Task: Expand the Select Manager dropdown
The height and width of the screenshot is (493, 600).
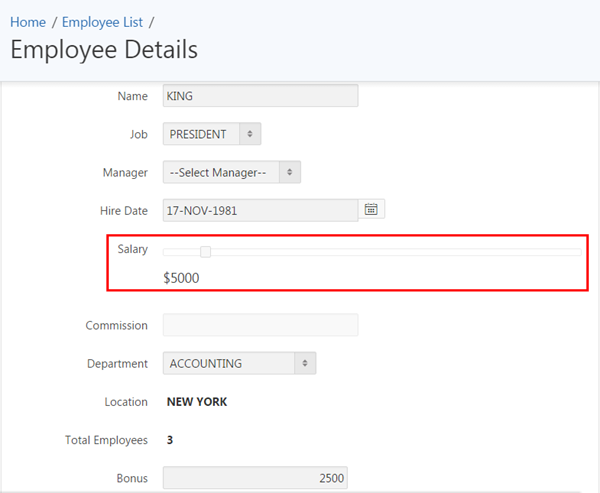Action: coord(231,172)
